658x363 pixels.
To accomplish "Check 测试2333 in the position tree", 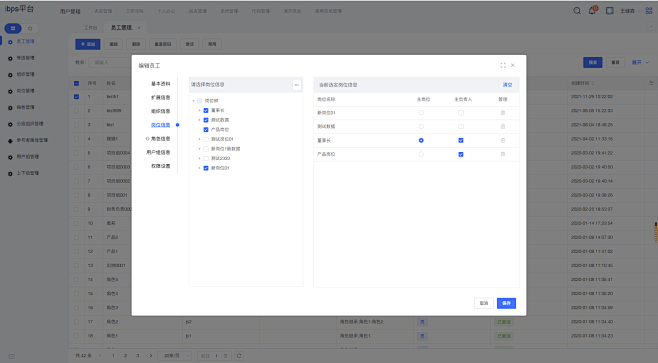I will tap(206, 159).
